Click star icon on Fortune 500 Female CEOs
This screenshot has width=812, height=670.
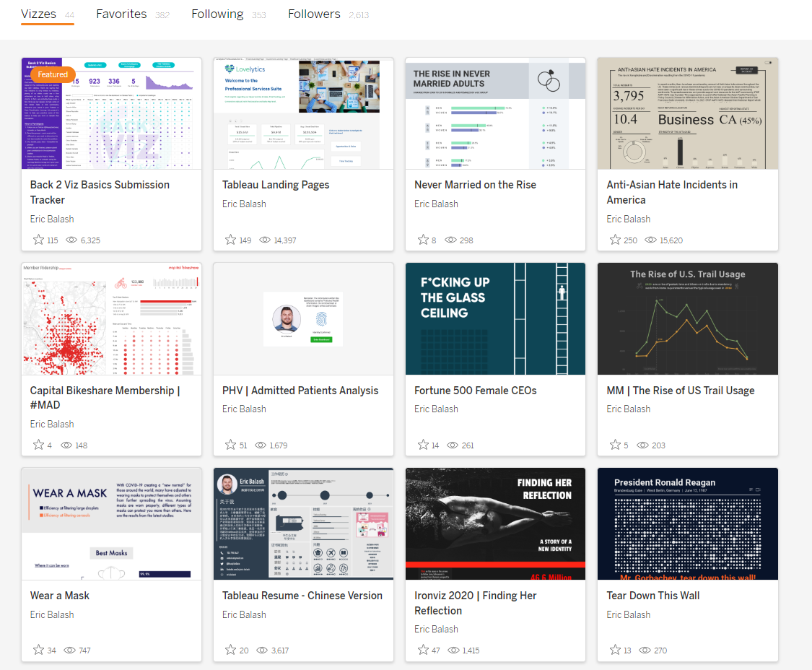[x=423, y=445]
